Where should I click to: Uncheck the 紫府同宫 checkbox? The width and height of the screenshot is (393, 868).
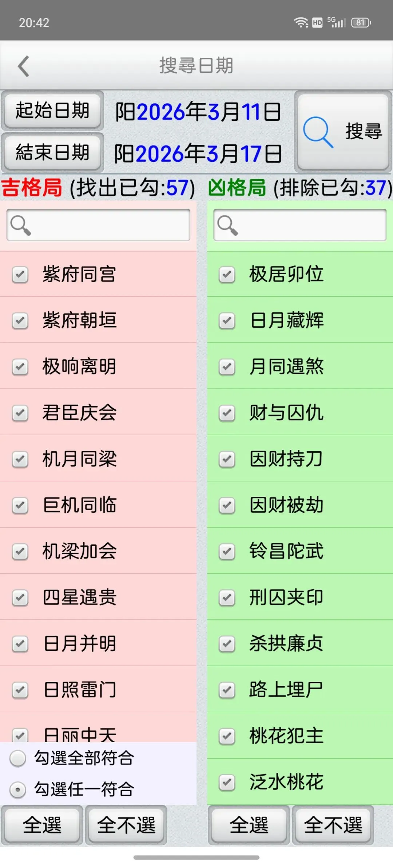[20, 275]
